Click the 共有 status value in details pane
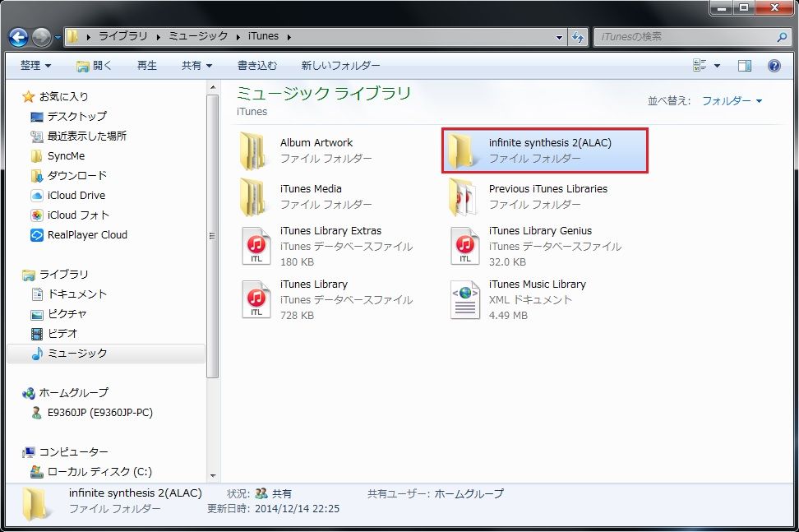 pyautogui.click(x=281, y=494)
